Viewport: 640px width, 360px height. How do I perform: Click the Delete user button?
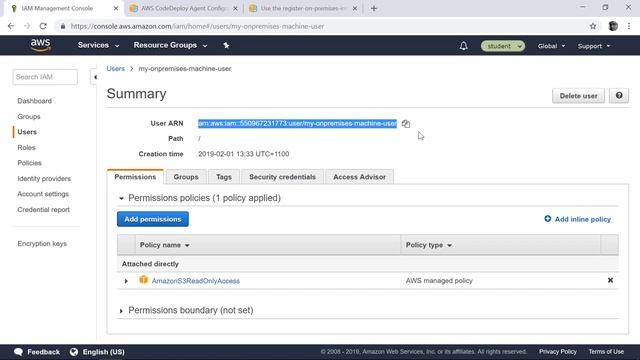pyautogui.click(x=578, y=96)
